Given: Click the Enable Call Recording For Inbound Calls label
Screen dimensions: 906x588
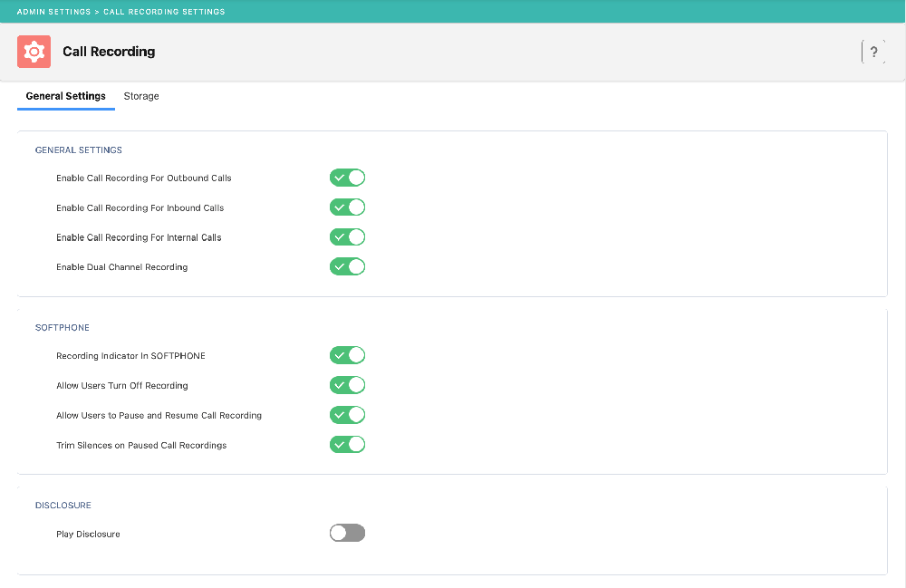Looking at the screenshot, I should (140, 208).
